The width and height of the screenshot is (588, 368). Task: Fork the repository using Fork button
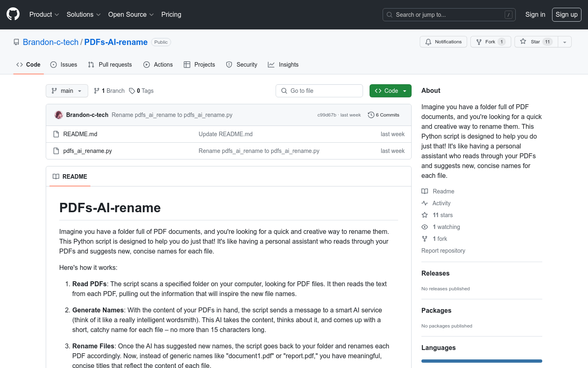click(490, 42)
